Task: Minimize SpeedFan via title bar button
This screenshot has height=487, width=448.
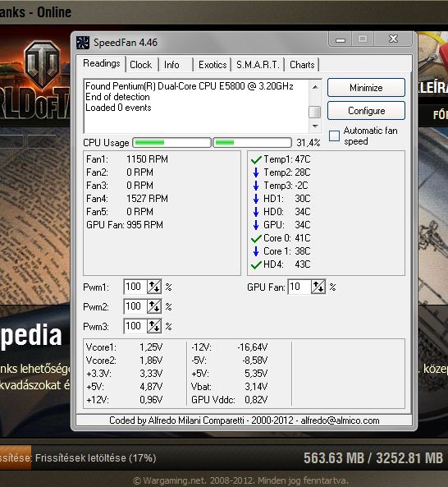Action: coord(341,39)
